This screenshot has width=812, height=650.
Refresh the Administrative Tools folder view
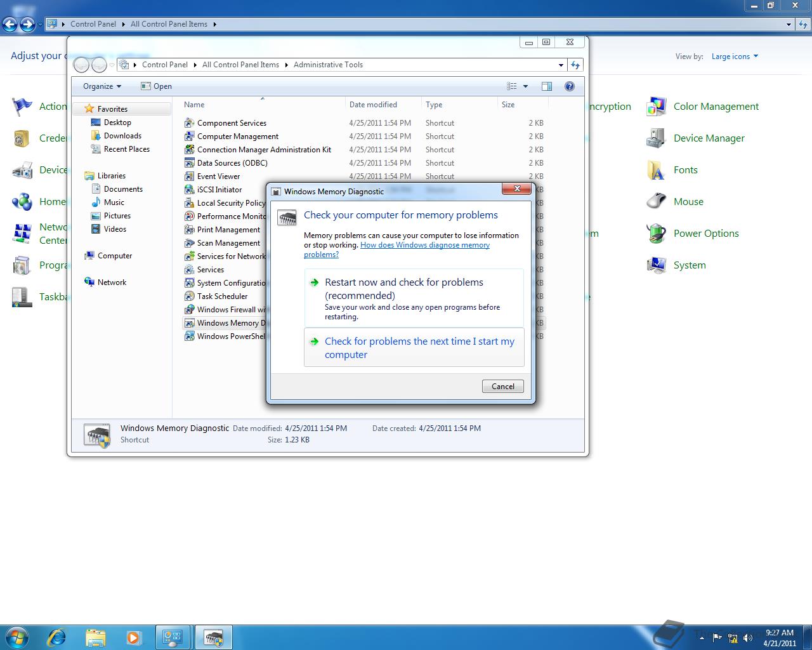pos(575,65)
